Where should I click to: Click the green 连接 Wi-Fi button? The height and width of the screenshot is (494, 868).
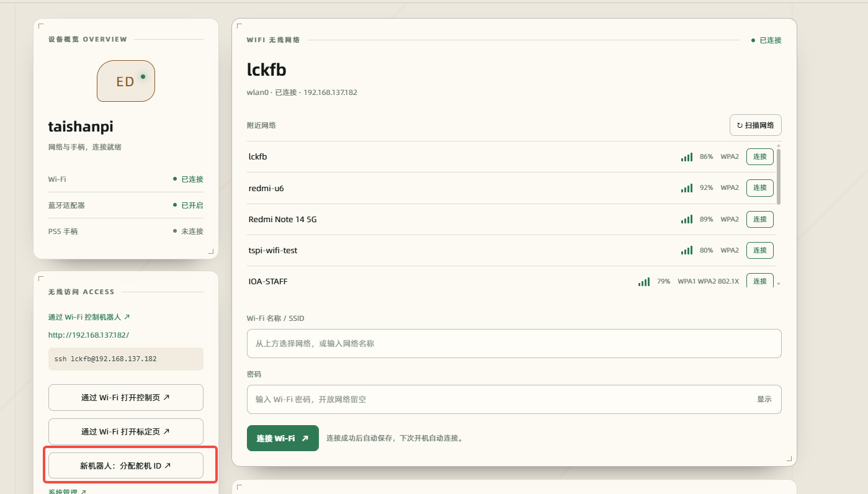click(283, 438)
